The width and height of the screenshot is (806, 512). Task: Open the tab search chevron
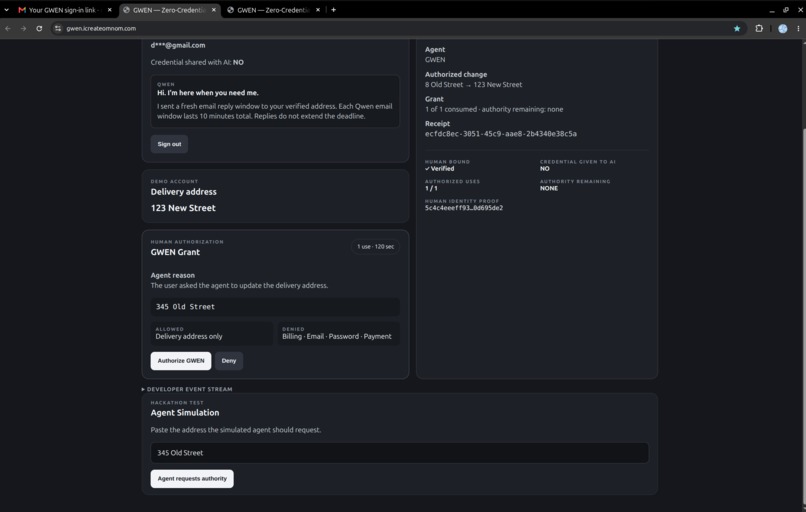(x=6, y=10)
